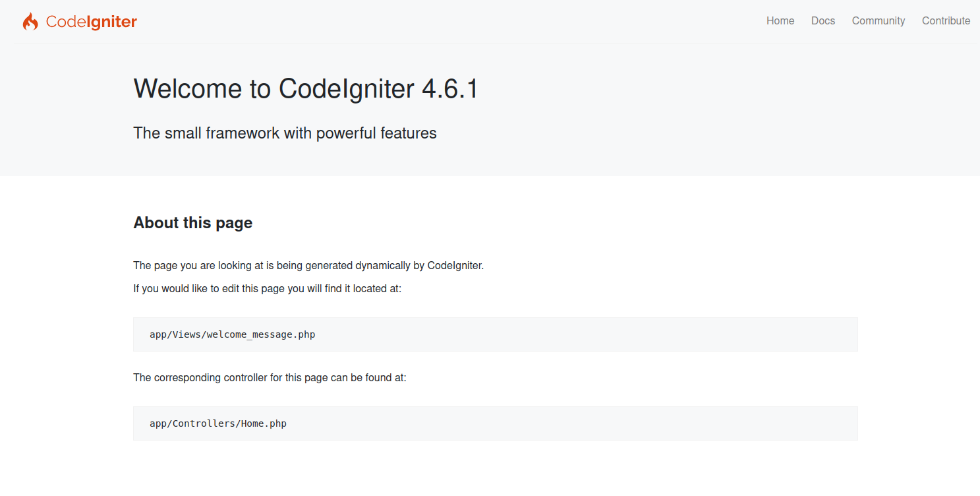Click the app/Controllers/Home.php path text
The image size is (980, 496).
tap(217, 423)
